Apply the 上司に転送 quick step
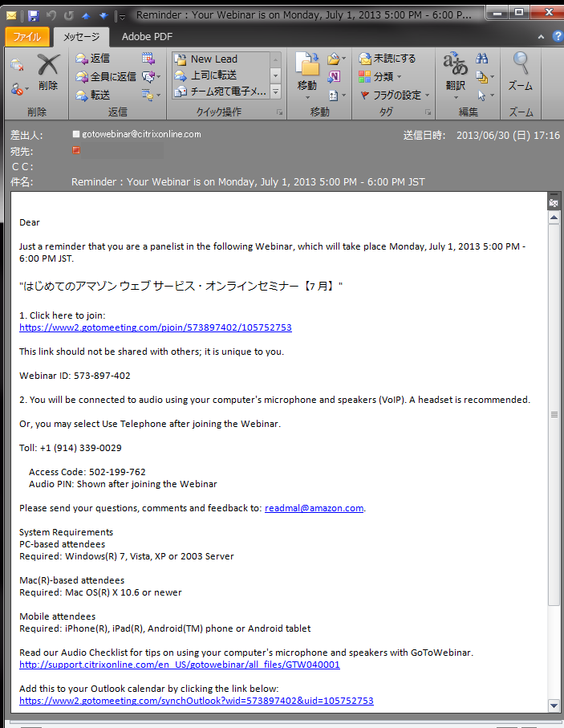The height and width of the screenshot is (728, 564). tap(220, 75)
